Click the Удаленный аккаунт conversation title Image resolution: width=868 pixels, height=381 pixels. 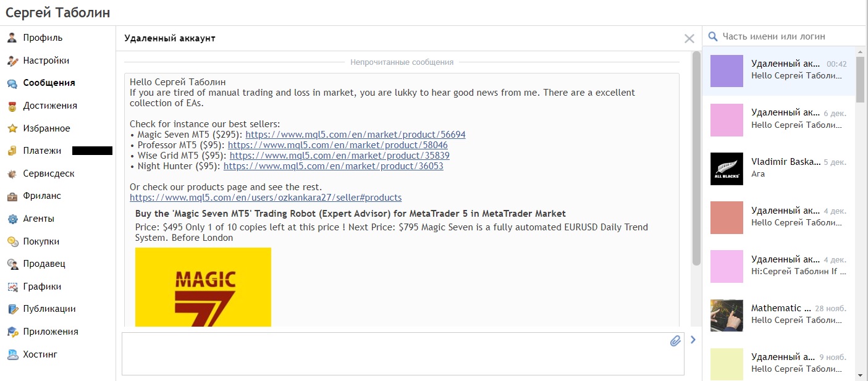point(170,38)
